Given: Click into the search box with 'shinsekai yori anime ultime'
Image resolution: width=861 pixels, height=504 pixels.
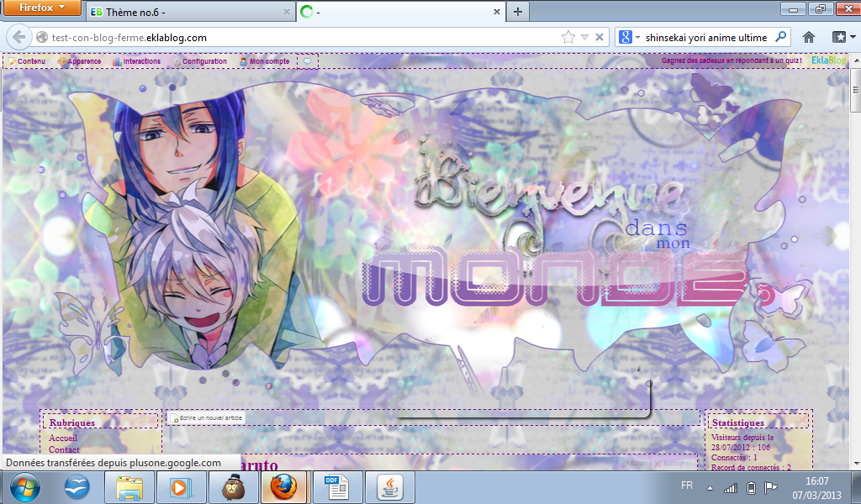Looking at the screenshot, I should pos(706,37).
